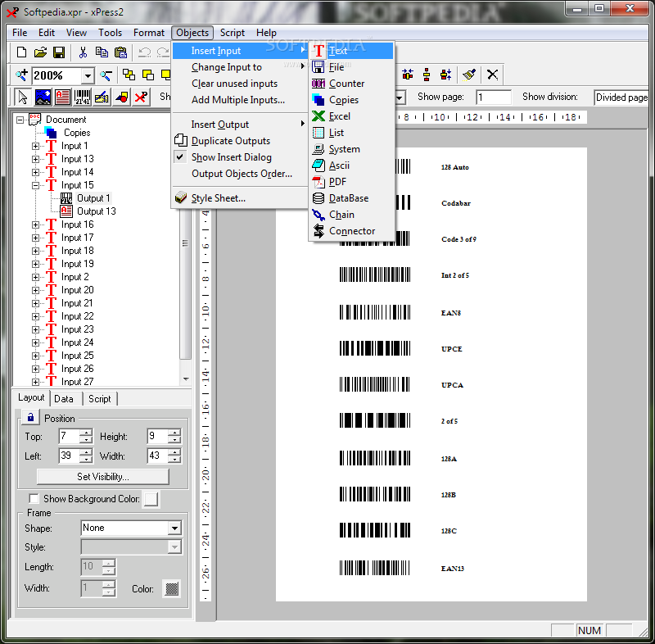Screen dimensions: 655x644
Task: Select the insert image tool
Action: pos(43,97)
